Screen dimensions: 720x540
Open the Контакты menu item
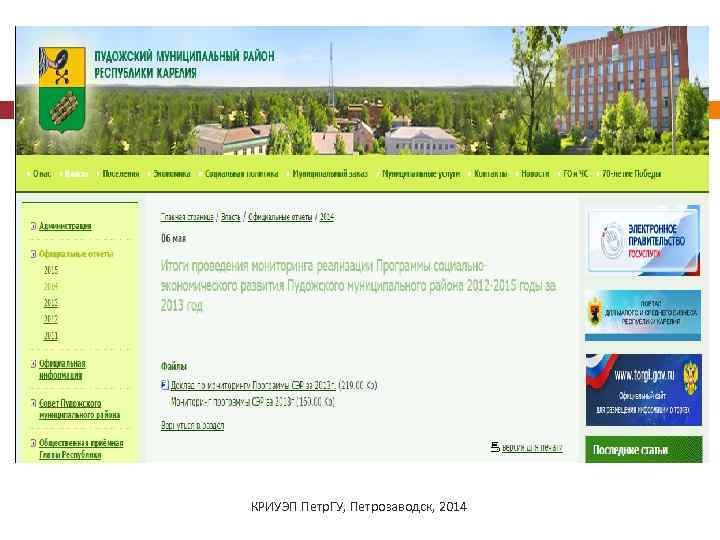(491, 174)
